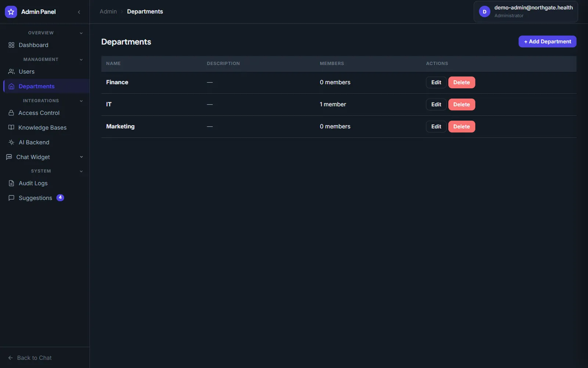Click '0 members' in the Marketing row
588x368 pixels.
(335, 126)
